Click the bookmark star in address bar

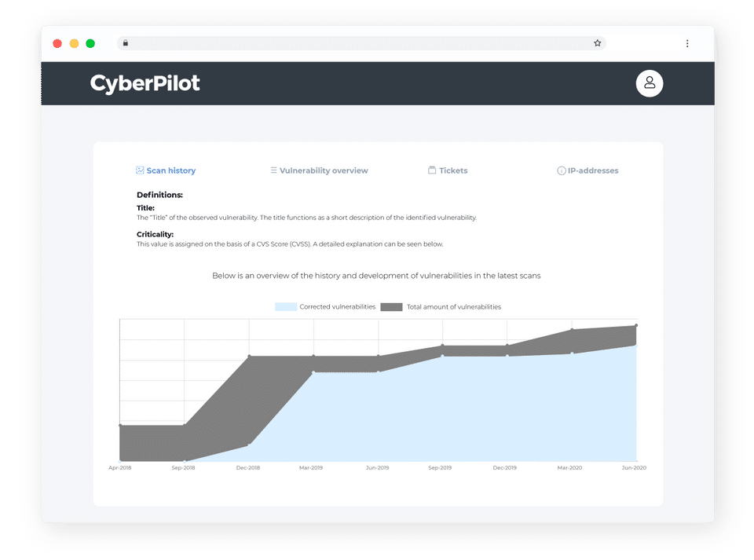pos(597,43)
